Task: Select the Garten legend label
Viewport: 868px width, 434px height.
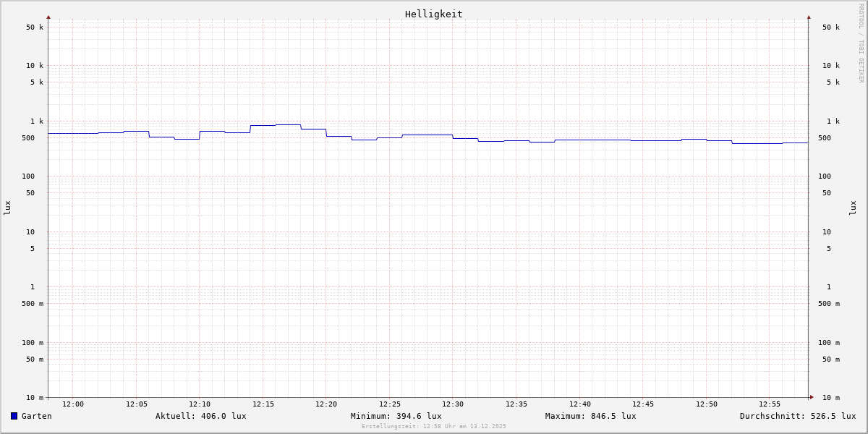Action: [36, 416]
